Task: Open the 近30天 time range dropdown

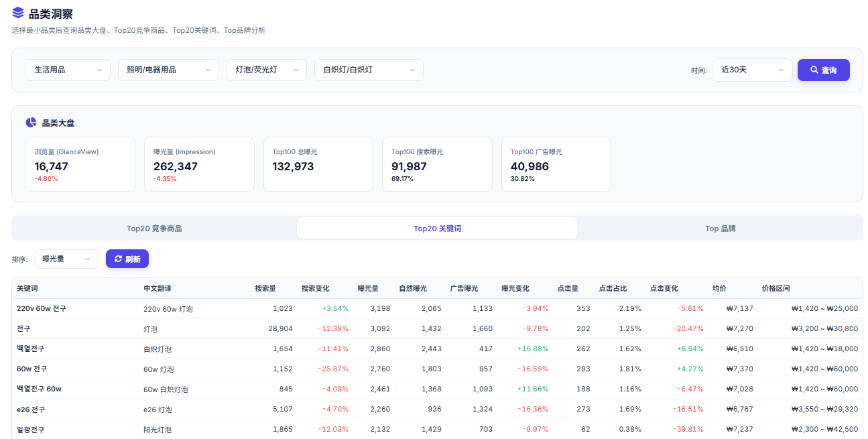Action: pos(753,70)
